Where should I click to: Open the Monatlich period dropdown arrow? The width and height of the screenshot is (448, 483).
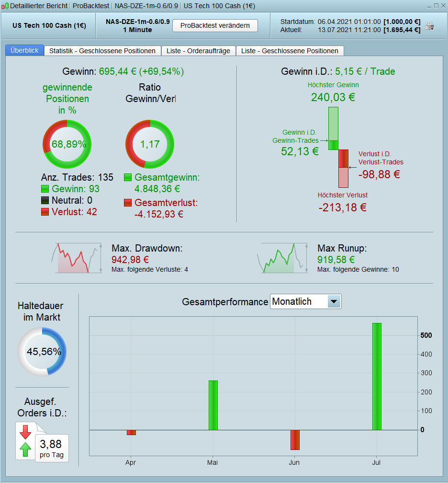click(334, 301)
